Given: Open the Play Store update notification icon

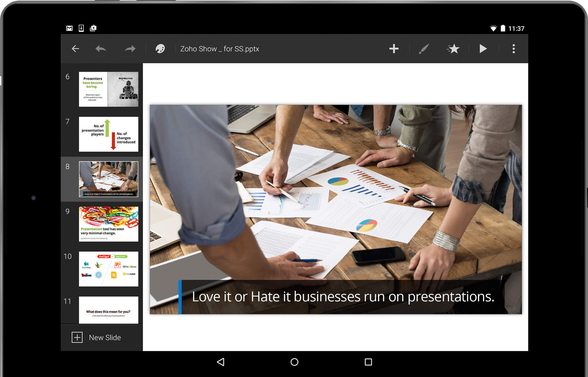Looking at the screenshot, I should click(x=93, y=28).
